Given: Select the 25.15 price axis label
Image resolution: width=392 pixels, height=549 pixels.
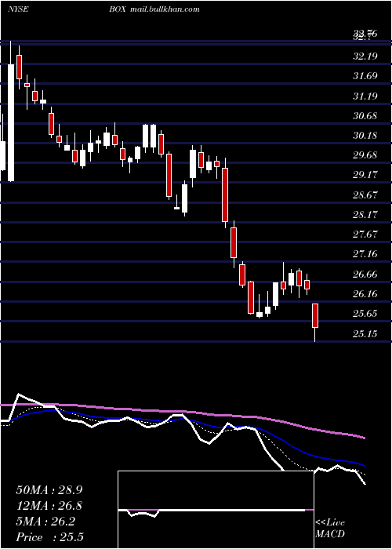Looking at the screenshot, I should click(x=365, y=333).
